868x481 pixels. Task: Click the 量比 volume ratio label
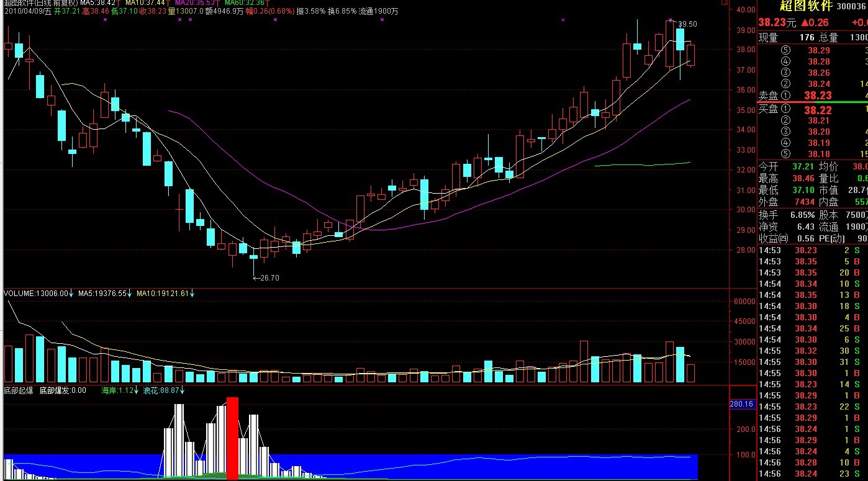pos(829,178)
